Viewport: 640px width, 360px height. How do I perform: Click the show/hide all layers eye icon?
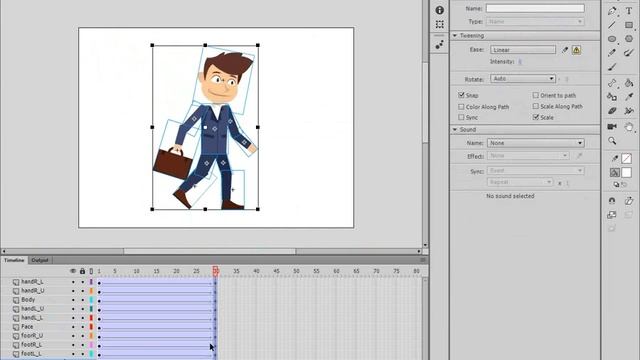tap(73, 271)
